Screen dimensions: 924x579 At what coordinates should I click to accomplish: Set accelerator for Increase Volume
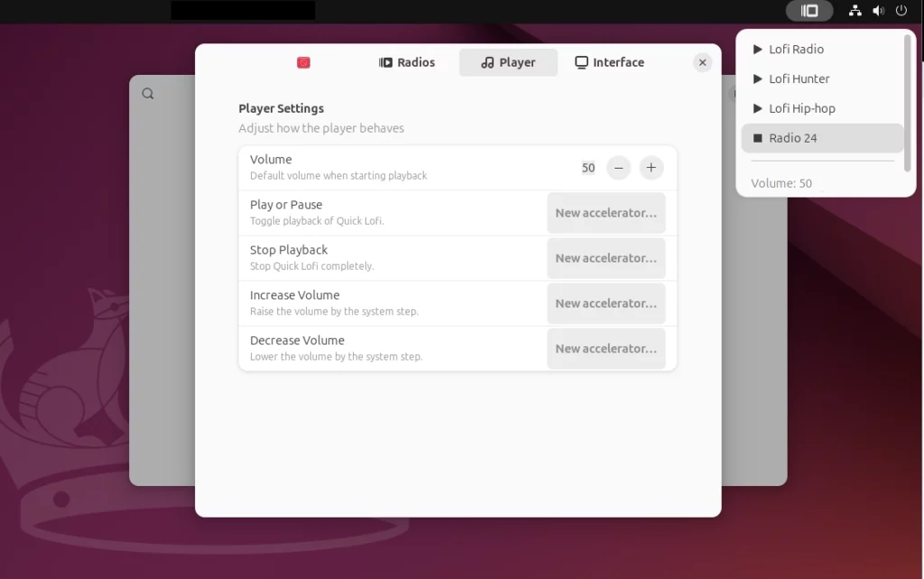click(x=605, y=303)
